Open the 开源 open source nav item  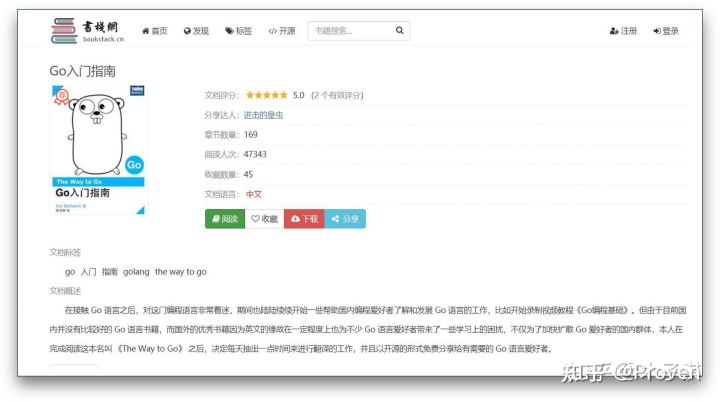282,31
